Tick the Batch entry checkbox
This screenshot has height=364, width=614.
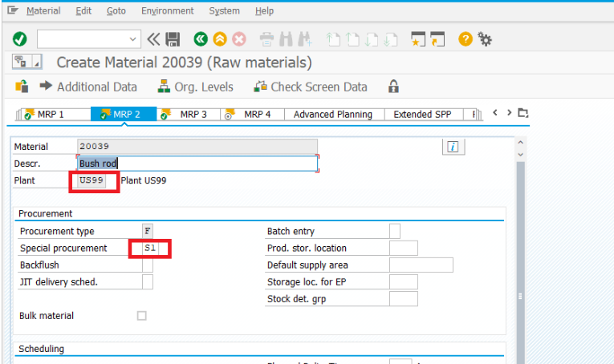[x=395, y=232]
